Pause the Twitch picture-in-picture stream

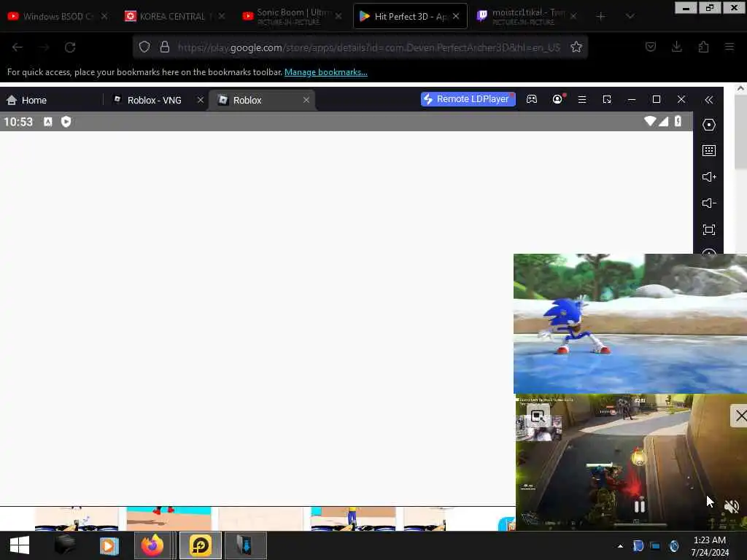(639, 506)
